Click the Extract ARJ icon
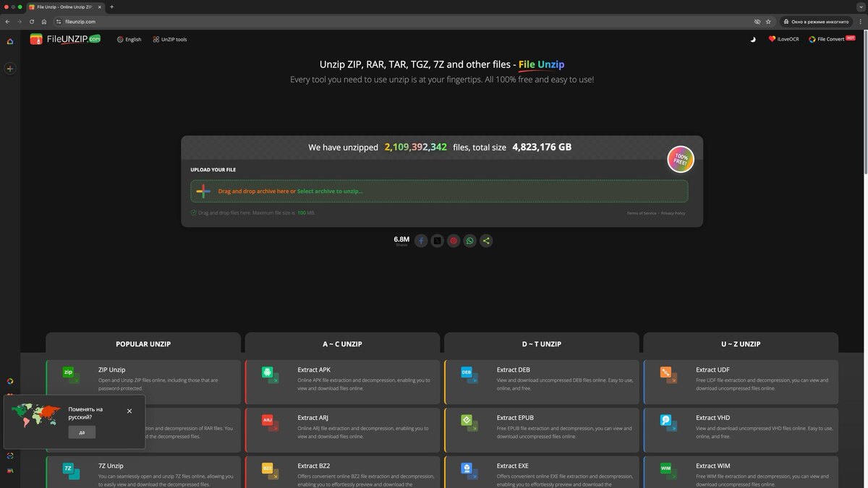 coord(270,421)
